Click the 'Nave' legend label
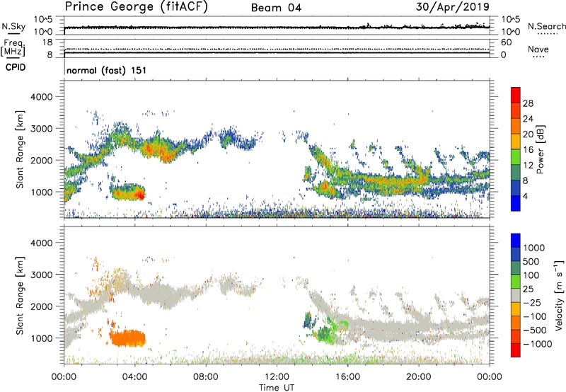The image size is (566, 392). (x=538, y=49)
